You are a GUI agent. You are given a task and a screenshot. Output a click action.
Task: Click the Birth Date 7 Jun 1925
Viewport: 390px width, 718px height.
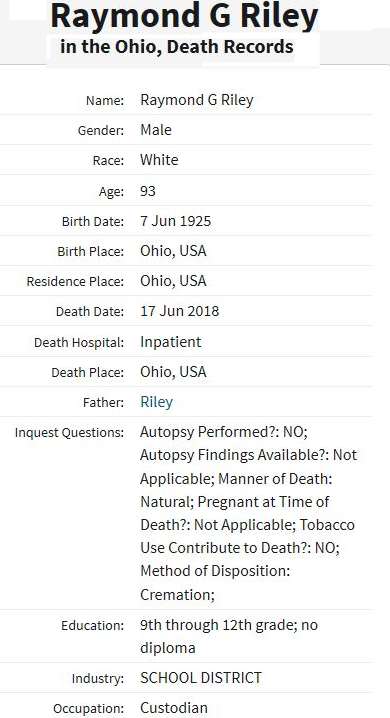pyautogui.click(x=175, y=221)
